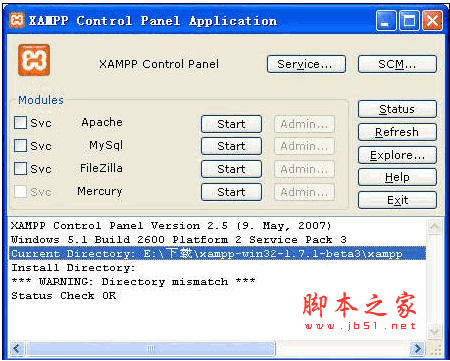450x361 pixels.
Task: Maximize the XAMPP window
Action: (x=409, y=21)
